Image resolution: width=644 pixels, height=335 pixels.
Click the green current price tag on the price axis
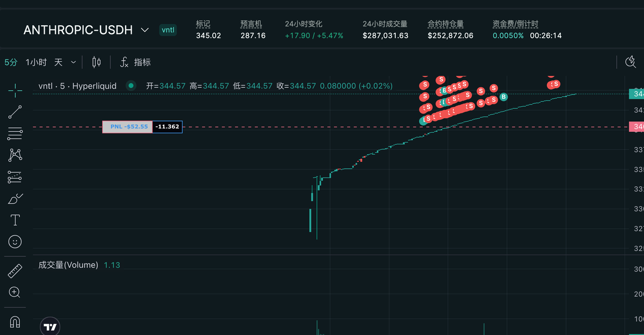636,94
